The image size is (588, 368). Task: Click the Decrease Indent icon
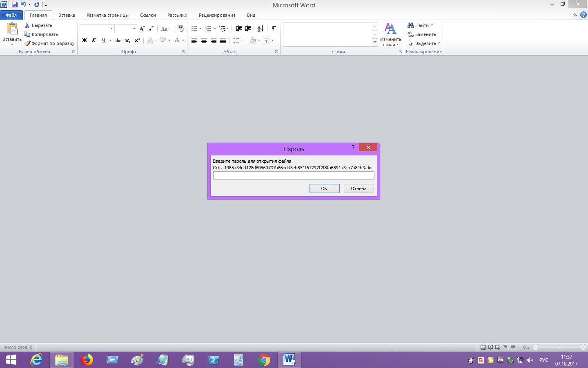[x=238, y=29]
